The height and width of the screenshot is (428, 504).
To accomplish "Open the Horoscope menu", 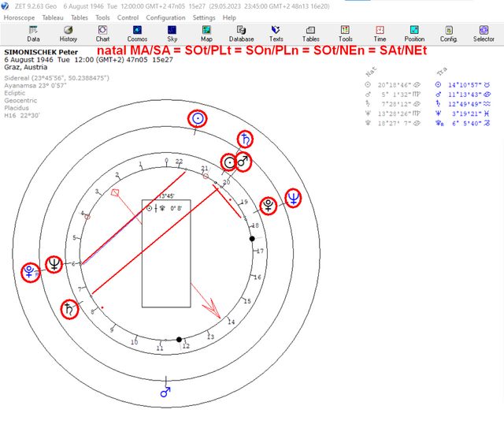I will pos(19,17).
